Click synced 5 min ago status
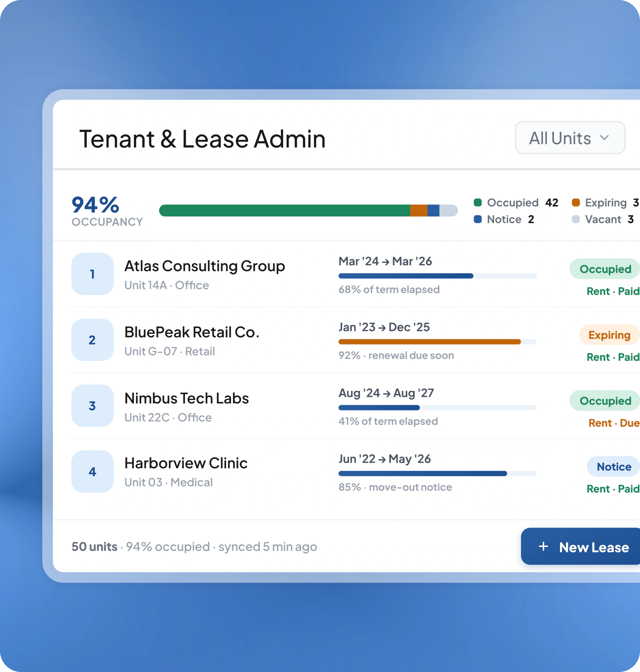The image size is (640, 672). point(268,546)
